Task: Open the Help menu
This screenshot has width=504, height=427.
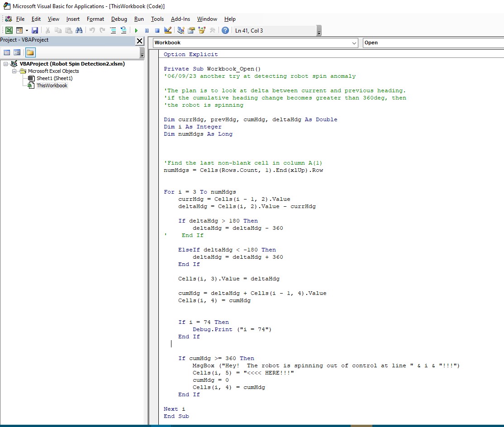Action: click(x=230, y=19)
